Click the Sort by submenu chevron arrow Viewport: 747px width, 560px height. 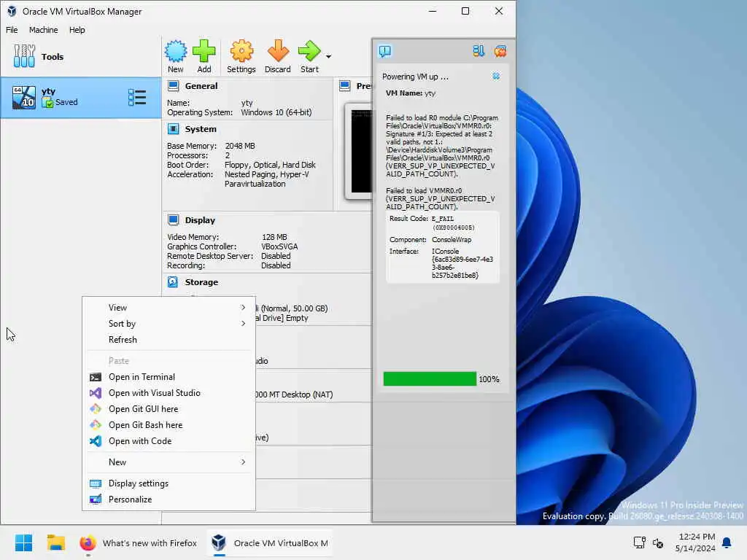pos(244,324)
